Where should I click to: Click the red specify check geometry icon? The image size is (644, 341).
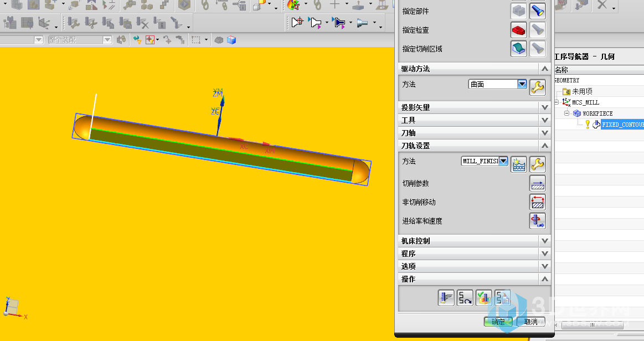[519, 29]
